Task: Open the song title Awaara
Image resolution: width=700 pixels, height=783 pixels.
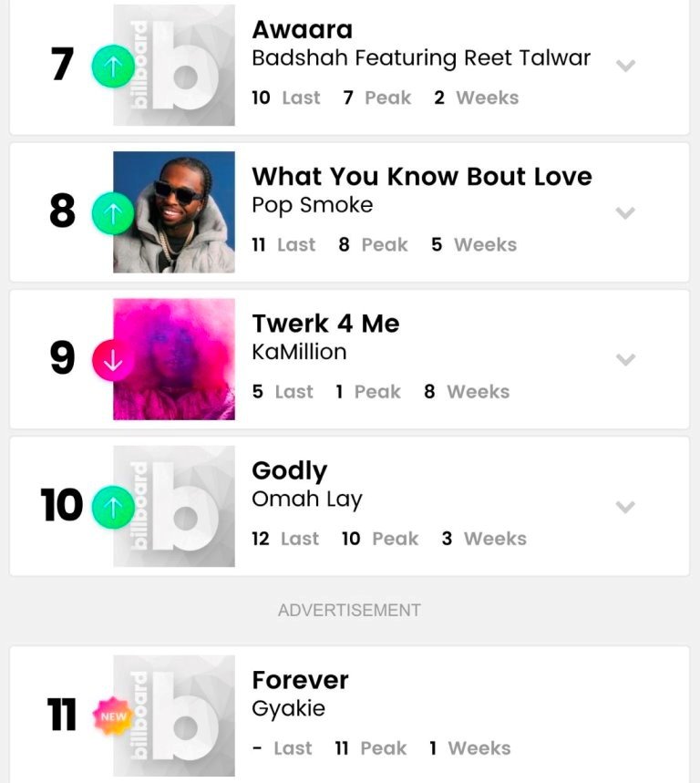Action: [x=302, y=29]
